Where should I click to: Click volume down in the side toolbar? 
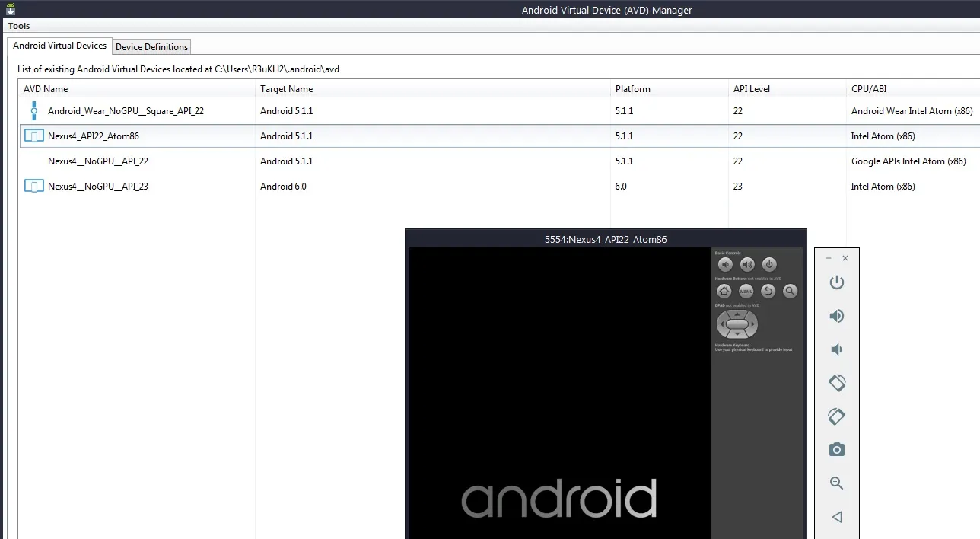click(x=836, y=349)
